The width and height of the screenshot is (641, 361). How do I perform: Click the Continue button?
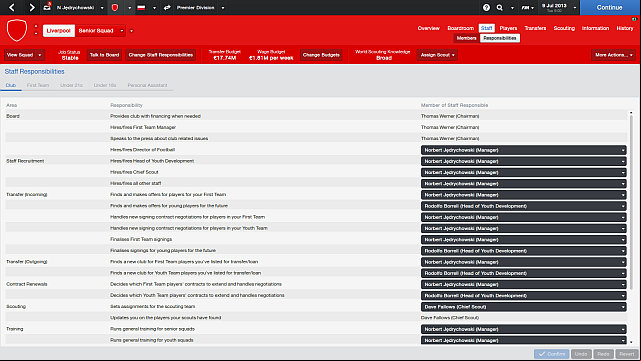tap(609, 7)
